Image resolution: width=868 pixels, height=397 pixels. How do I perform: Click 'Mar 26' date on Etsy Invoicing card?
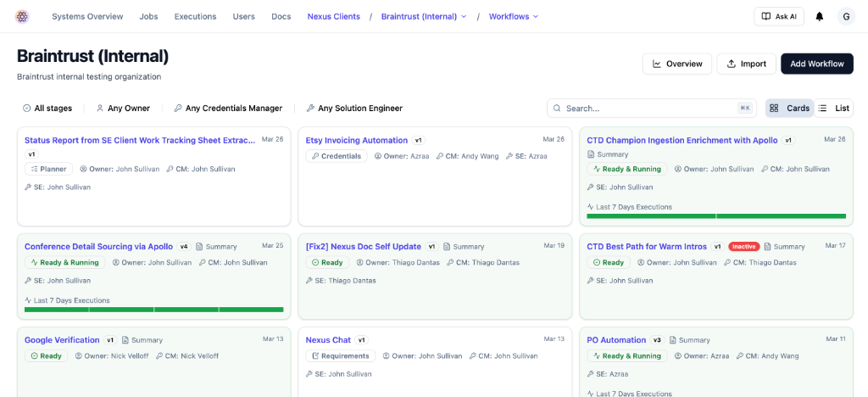point(554,139)
